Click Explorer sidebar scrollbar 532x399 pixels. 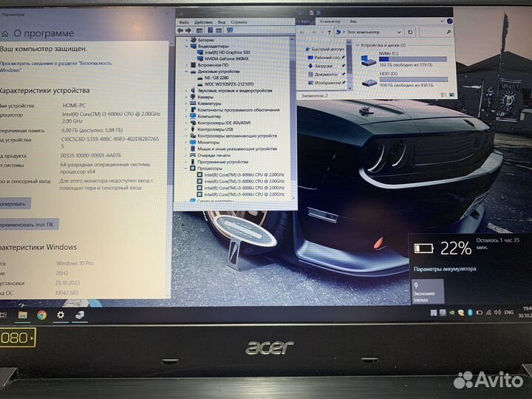pos(349,65)
